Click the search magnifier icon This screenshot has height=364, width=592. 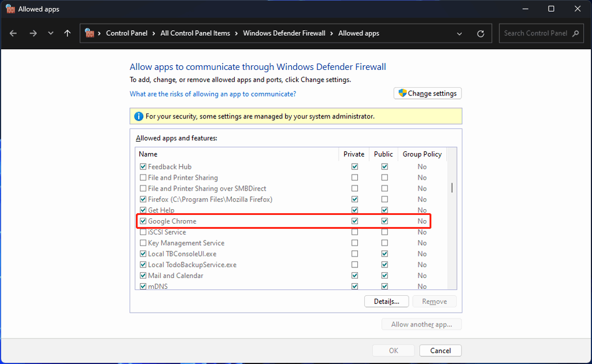(x=575, y=33)
